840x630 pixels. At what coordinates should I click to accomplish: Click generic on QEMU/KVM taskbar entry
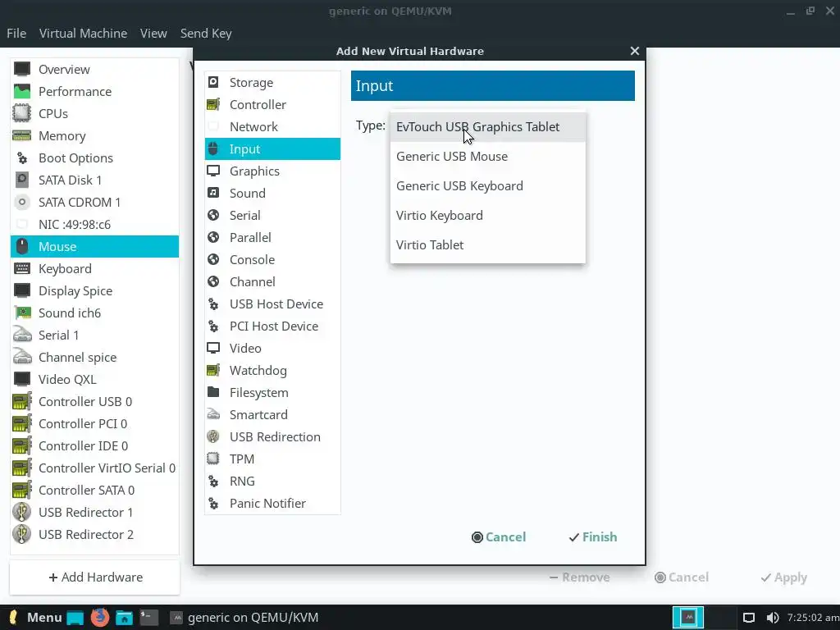click(245, 618)
